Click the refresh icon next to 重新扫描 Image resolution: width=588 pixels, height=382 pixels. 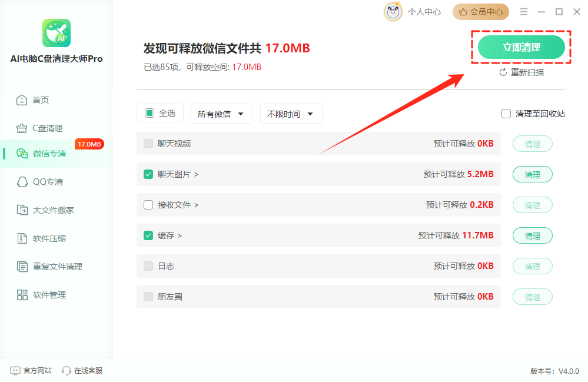pyautogui.click(x=503, y=72)
